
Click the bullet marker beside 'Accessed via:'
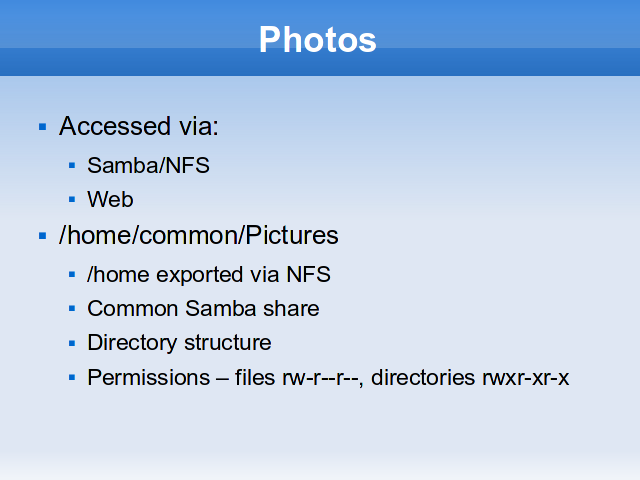42,127
